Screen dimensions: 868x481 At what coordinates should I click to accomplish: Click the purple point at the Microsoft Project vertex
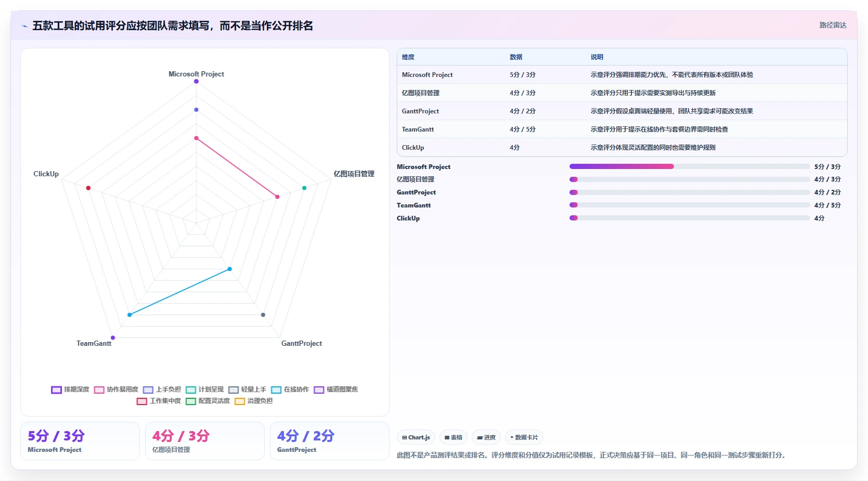click(x=196, y=81)
